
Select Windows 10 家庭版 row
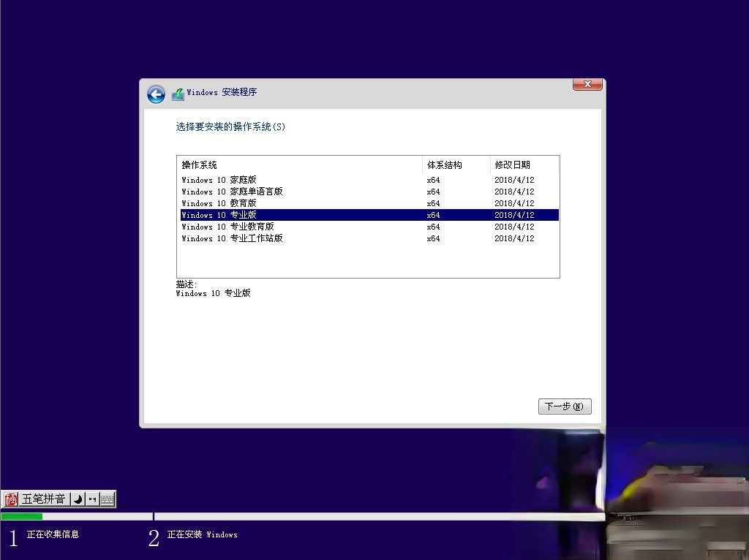tap(369, 180)
